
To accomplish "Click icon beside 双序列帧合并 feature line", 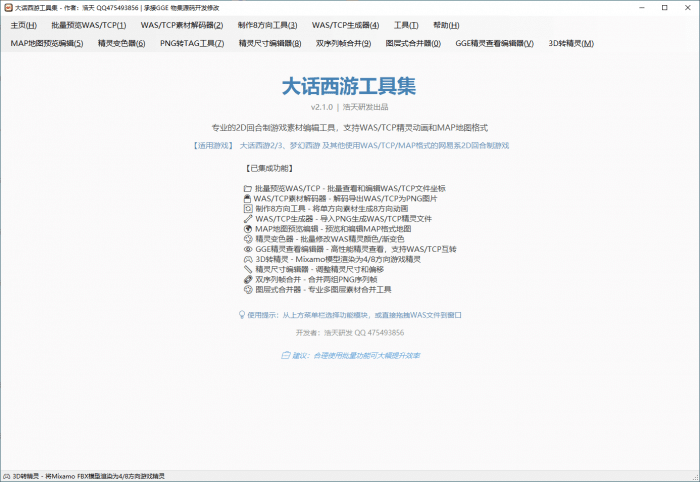I will pos(248,280).
